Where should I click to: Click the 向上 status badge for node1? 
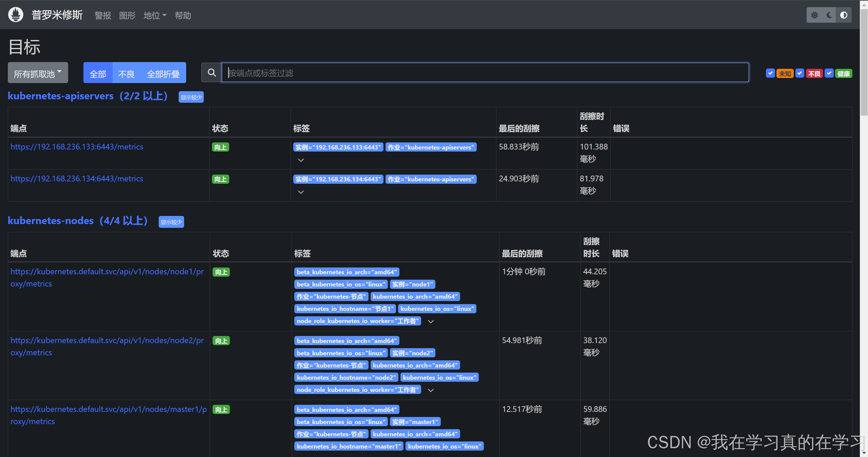pyautogui.click(x=221, y=272)
